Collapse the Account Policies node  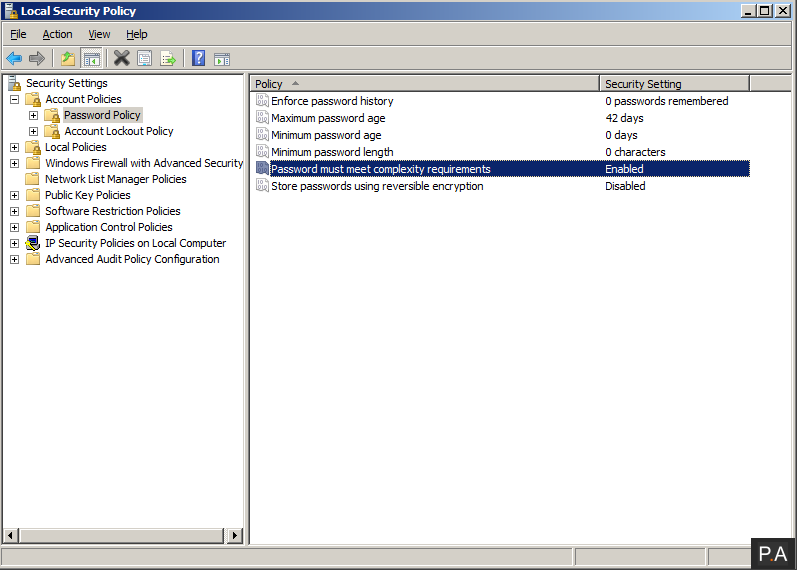click(x=15, y=99)
